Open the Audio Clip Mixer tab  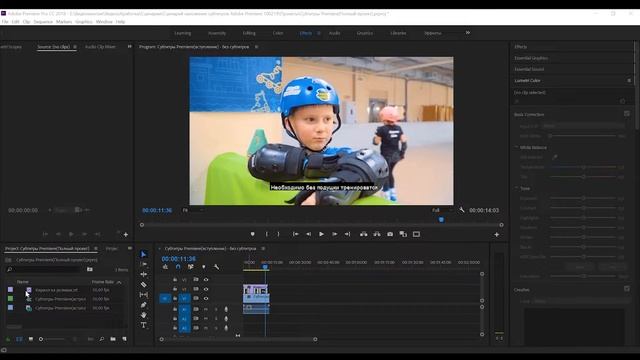pyautogui.click(x=100, y=47)
